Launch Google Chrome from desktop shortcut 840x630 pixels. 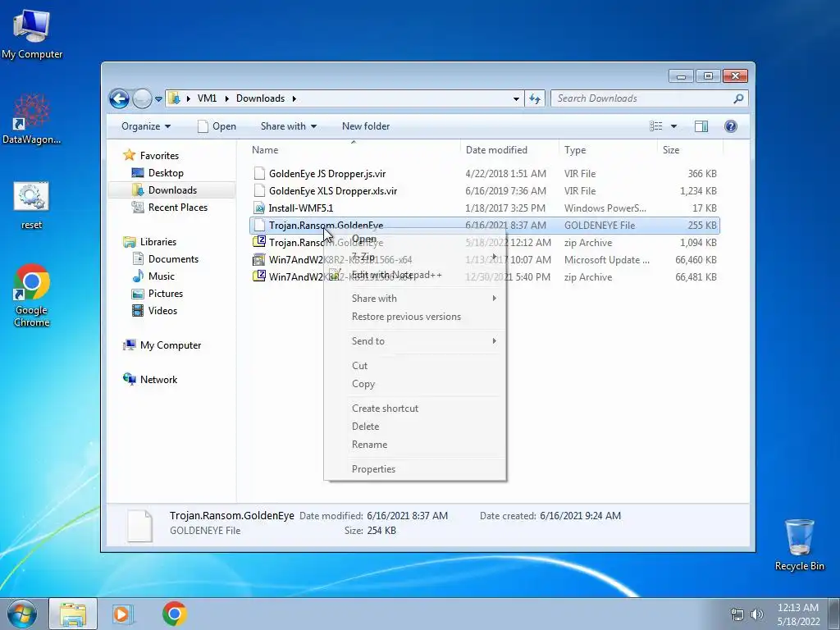tap(32, 294)
